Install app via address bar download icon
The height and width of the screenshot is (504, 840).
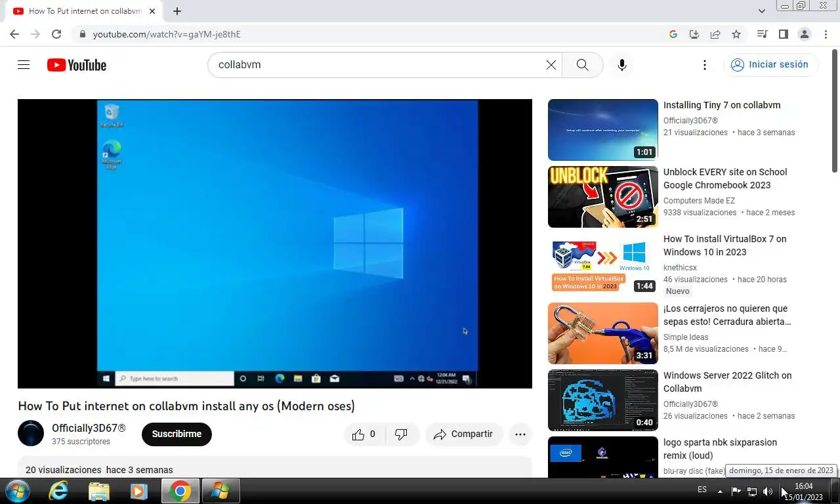694,34
